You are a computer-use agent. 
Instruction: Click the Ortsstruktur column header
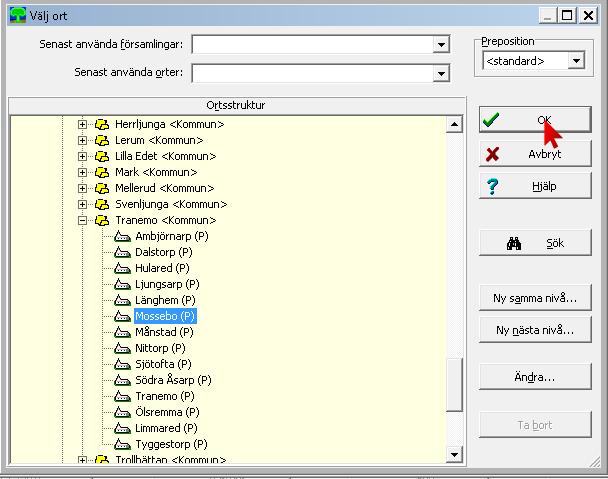[x=237, y=105]
